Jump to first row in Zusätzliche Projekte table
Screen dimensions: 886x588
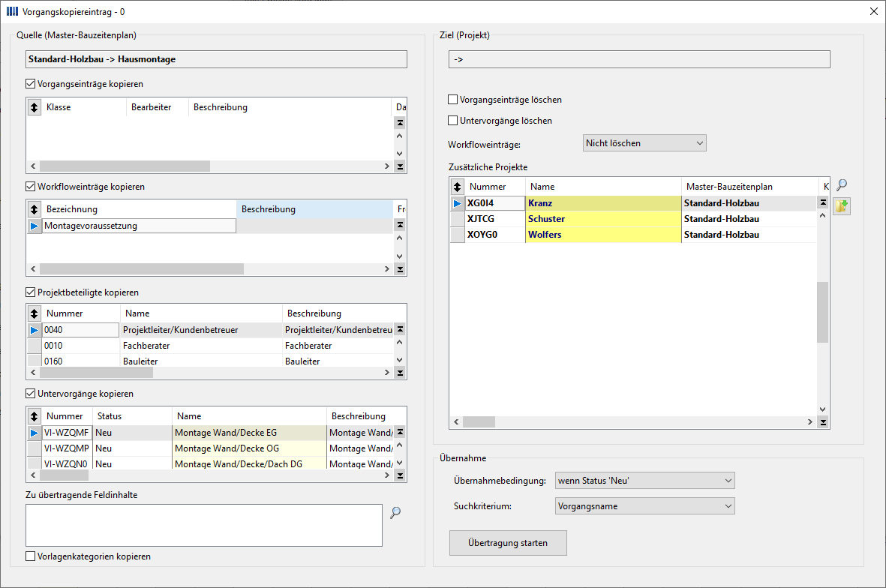click(x=823, y=202)
